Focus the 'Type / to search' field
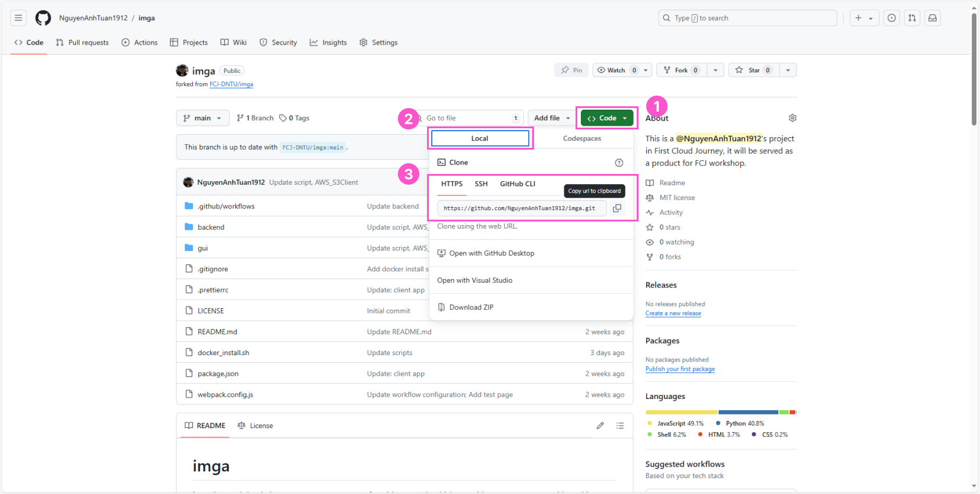 point(747,18)
